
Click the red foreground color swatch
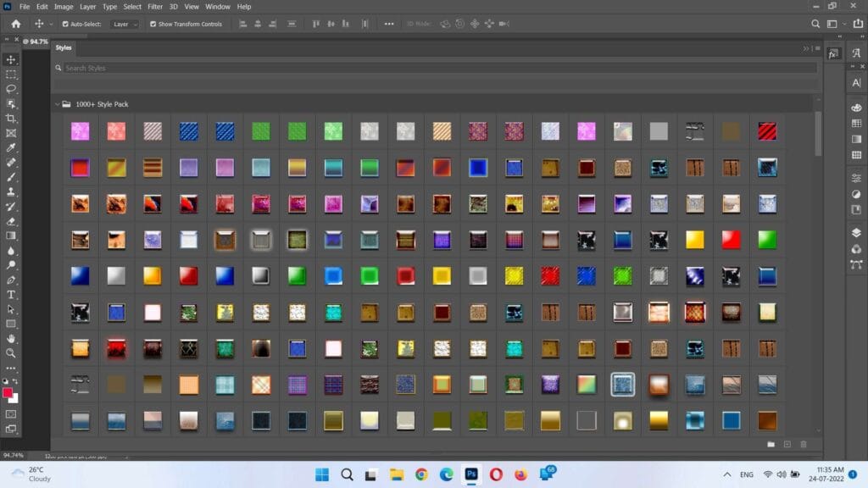(8, 393)
